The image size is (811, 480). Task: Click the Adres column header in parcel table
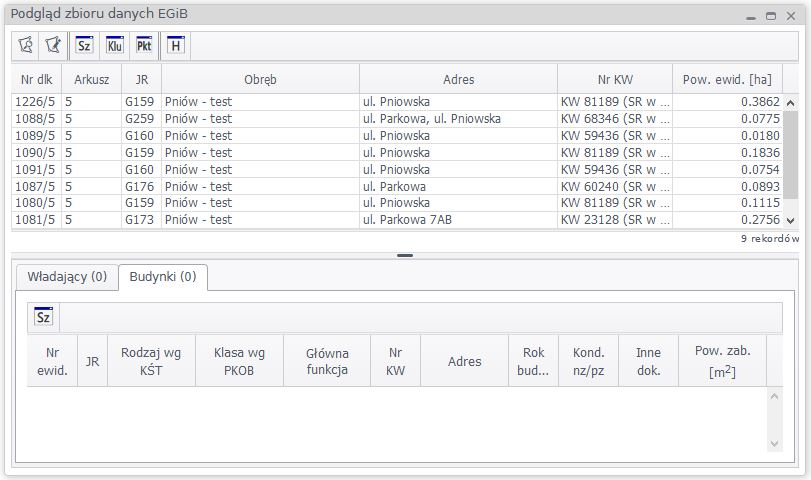coord(458,79)
